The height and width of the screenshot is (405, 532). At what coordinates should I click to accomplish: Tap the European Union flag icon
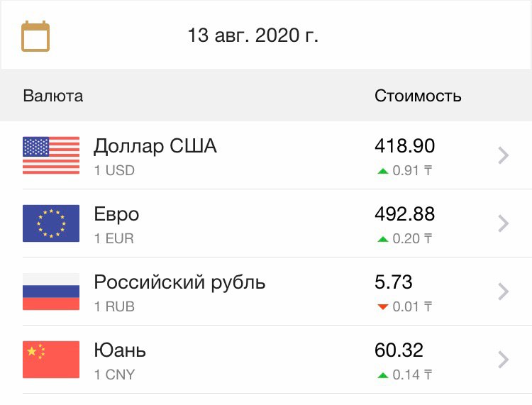pyautogui.click(x=51, y=223)
